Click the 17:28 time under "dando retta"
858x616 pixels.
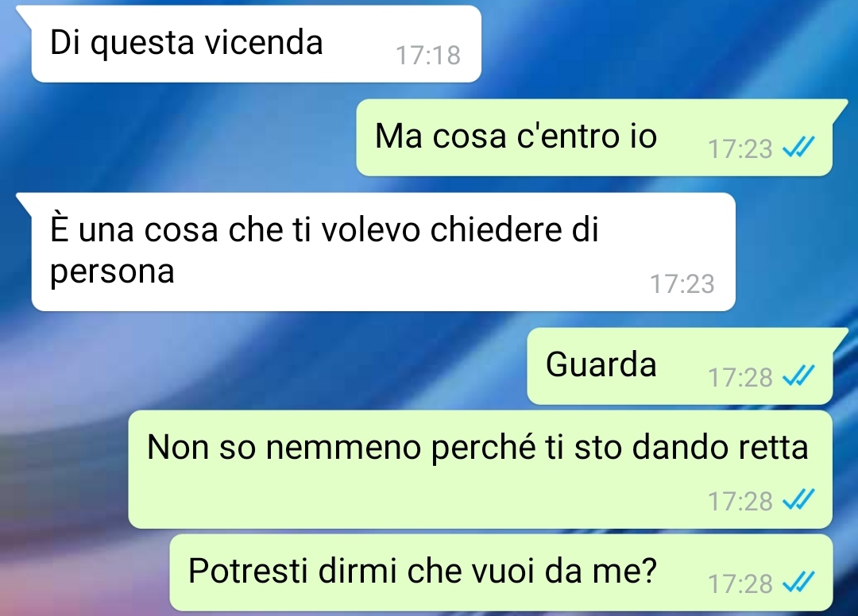pos(740,501)
